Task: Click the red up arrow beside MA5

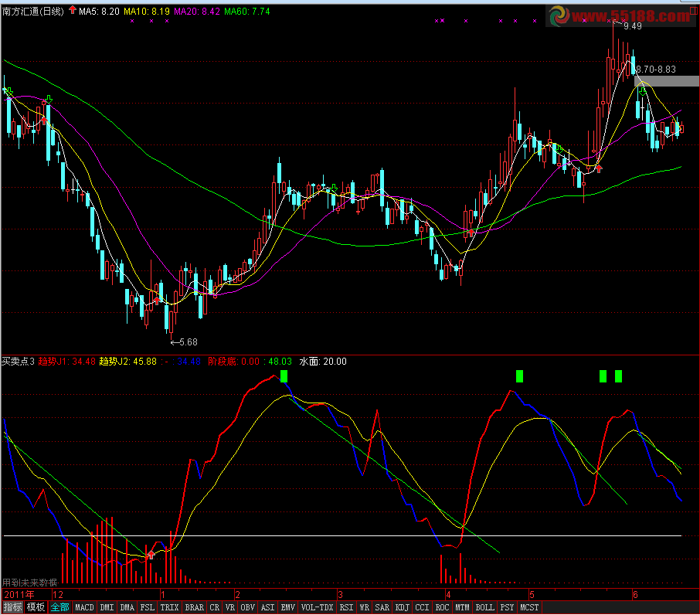Action: pyautogui.click(x=72, y=11)
